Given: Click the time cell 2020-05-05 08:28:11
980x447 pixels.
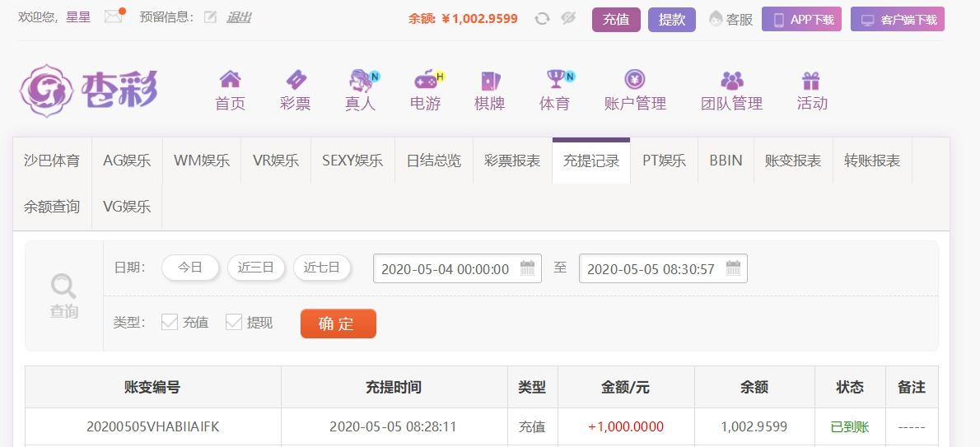Looking at the screenshot, I should 393,426.
